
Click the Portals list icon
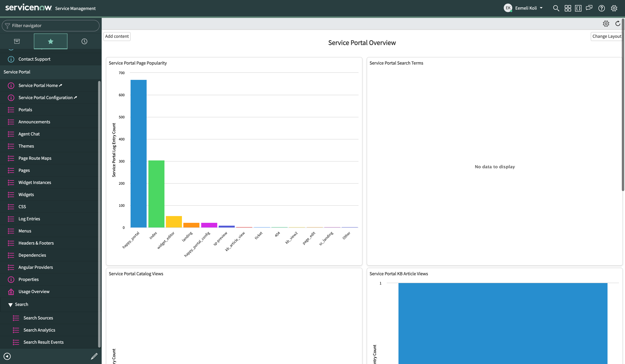tap(11, 110)
